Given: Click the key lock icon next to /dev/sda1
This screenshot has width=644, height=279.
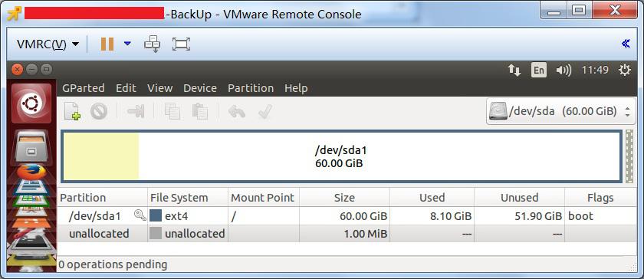Looking at the screenshot, I should (x=140, y=215).
